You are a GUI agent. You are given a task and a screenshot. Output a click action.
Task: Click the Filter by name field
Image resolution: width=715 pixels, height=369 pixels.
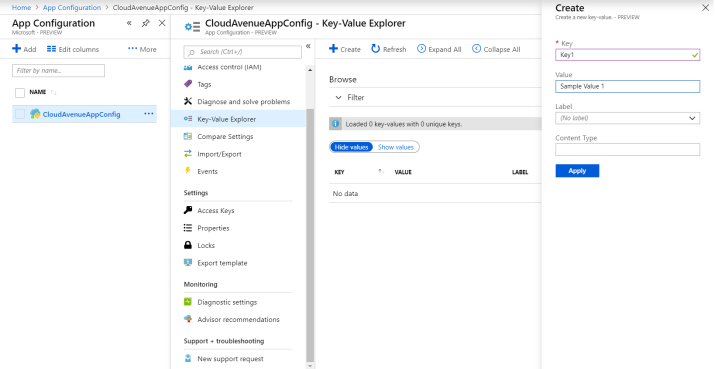tap(58, 71)
